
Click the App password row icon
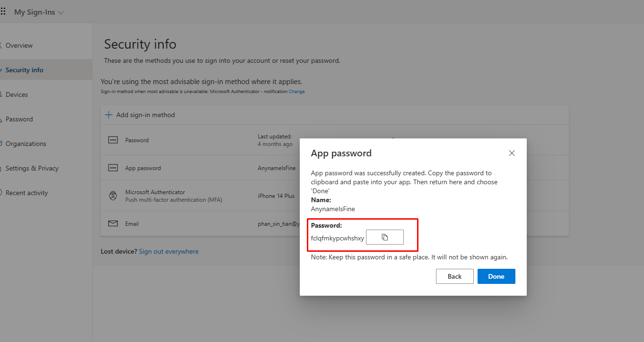[113, 168]
